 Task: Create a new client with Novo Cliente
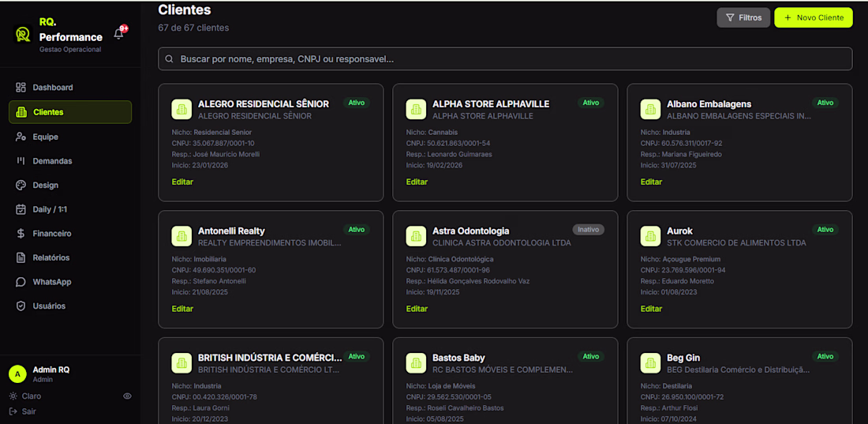pyautogui.click(x=813, y=17)
